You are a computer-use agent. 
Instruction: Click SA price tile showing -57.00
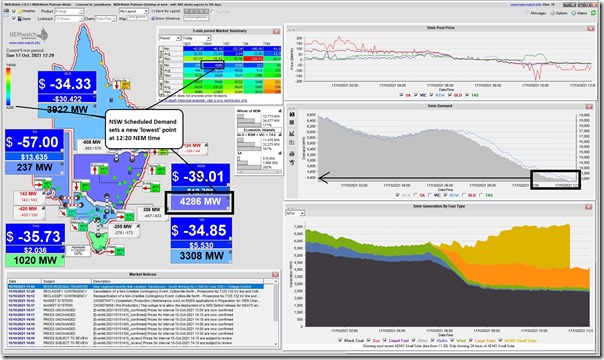coord(34,142)
